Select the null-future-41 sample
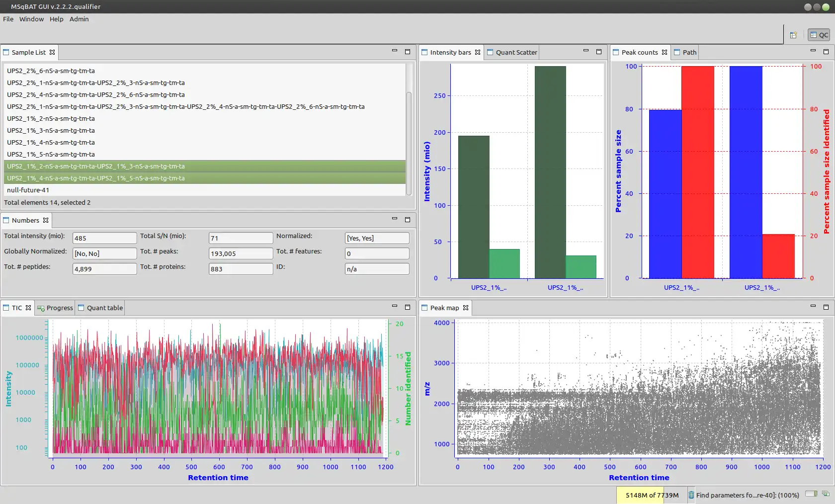This screenshot has height=504, width=835. click(x=28, y=190)
